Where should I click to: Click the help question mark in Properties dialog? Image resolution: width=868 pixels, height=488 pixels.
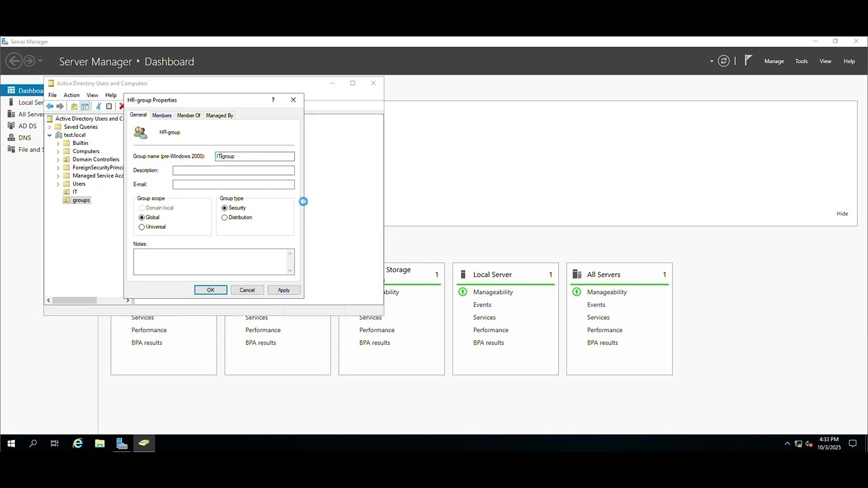pyautogui.click(x=273, y=100)
